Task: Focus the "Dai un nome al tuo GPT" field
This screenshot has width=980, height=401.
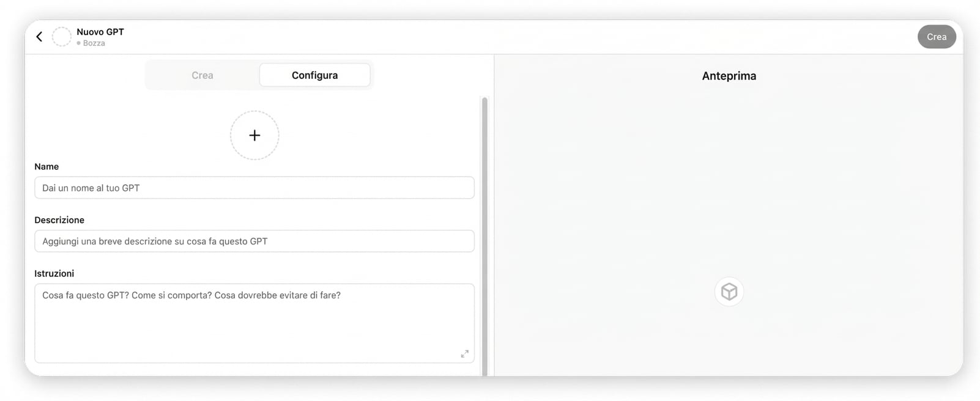Action: tap(254, 188)
